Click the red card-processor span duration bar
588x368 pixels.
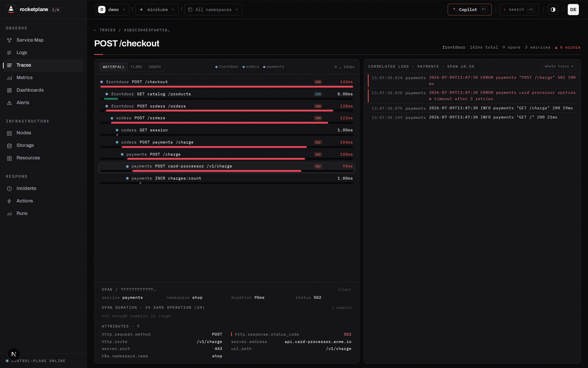217,171
